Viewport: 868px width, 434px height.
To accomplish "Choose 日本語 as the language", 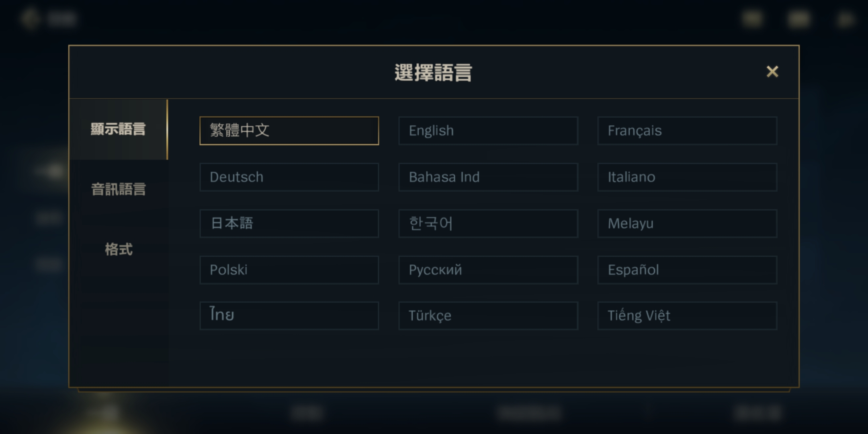I will click(x=289, y=223).
